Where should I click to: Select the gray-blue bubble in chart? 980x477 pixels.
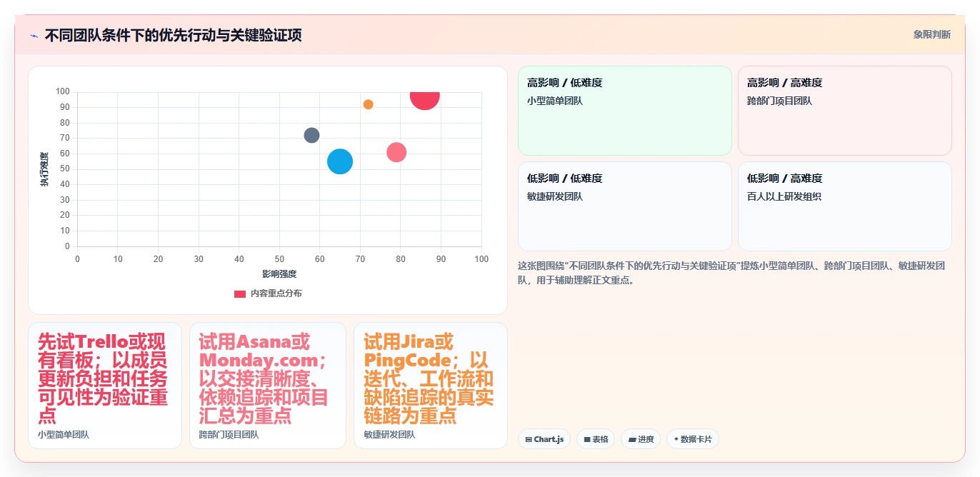point(311,135)
